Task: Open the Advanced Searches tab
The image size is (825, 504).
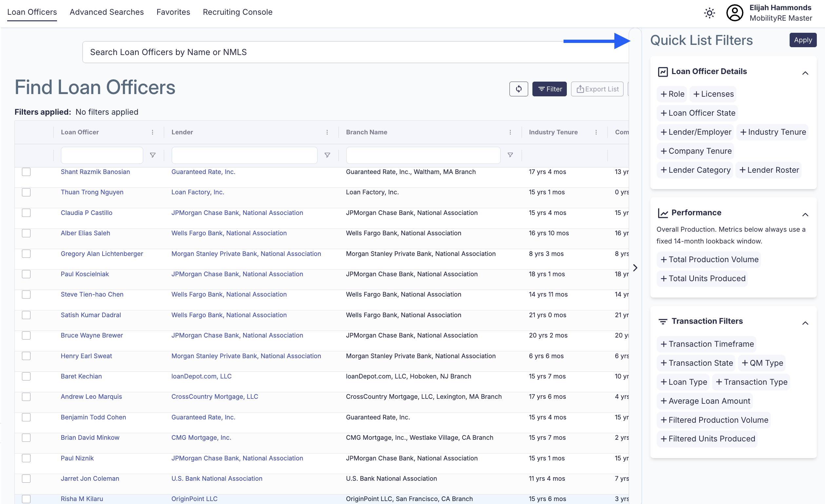Action: point(107,12)
